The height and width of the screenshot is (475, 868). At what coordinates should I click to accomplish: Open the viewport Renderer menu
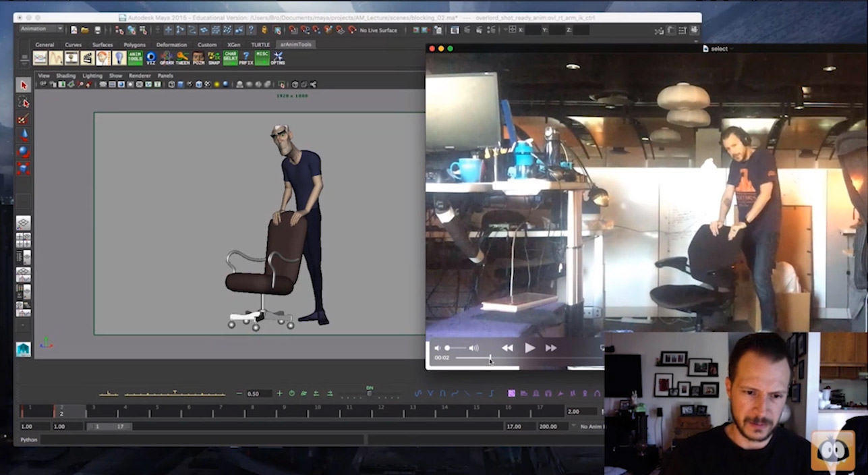(140, 76)
